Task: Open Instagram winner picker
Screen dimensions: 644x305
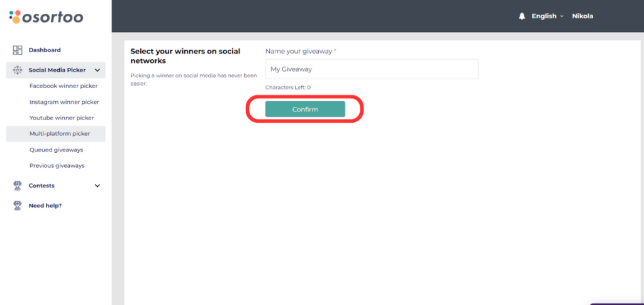Action: (64, 103)
